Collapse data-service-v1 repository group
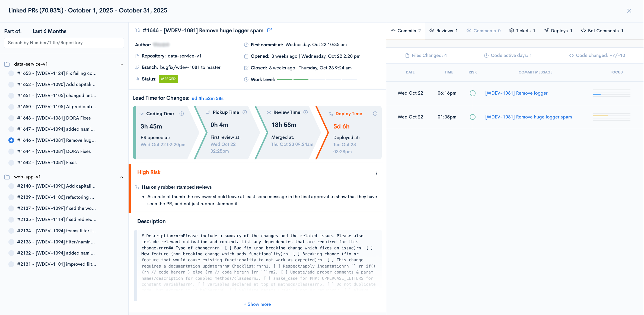 [x=122, y=65]
